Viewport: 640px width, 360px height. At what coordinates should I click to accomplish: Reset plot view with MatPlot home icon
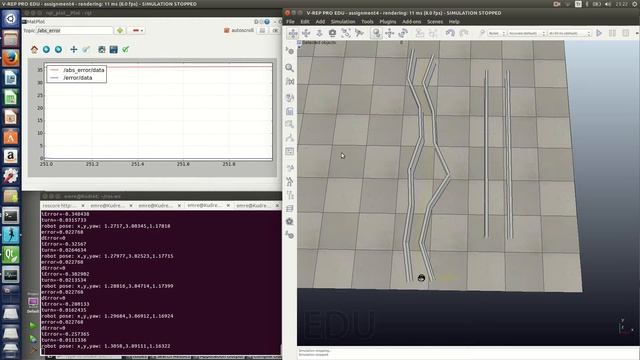34,49
